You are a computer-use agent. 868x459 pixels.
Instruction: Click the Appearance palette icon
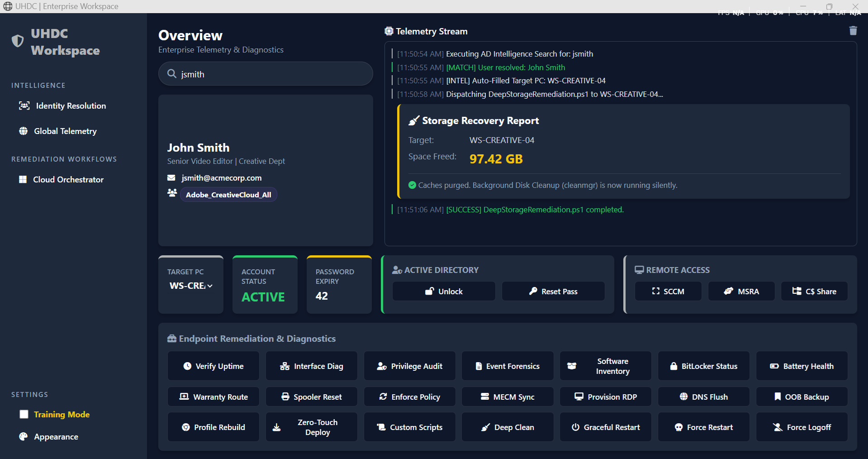coord(23,437)
